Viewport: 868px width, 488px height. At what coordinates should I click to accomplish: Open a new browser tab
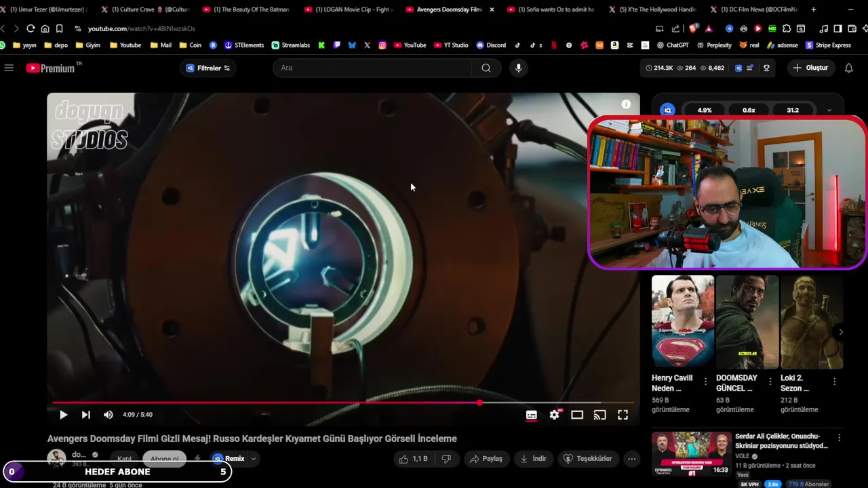tap(814, 9)
